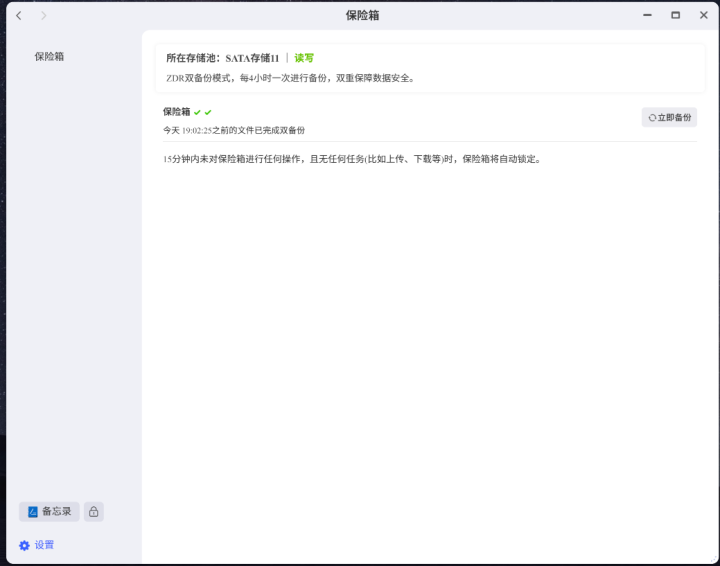Minimize the 保险箱 window
This screenshot has width=720, height=566.
648,15
